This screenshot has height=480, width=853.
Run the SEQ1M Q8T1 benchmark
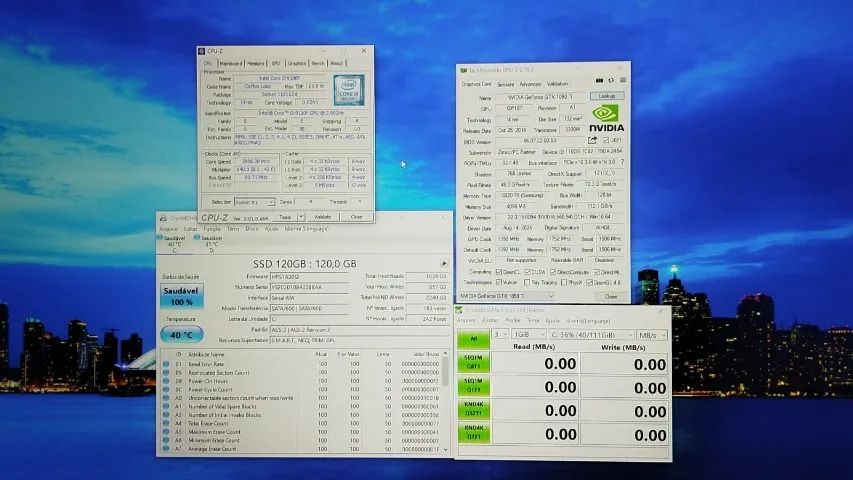pos(473,362)
